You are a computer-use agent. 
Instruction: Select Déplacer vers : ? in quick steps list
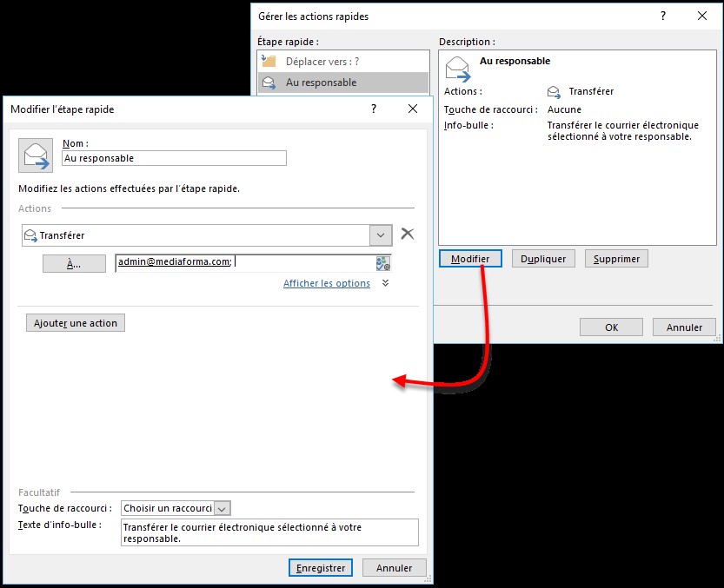343,62
